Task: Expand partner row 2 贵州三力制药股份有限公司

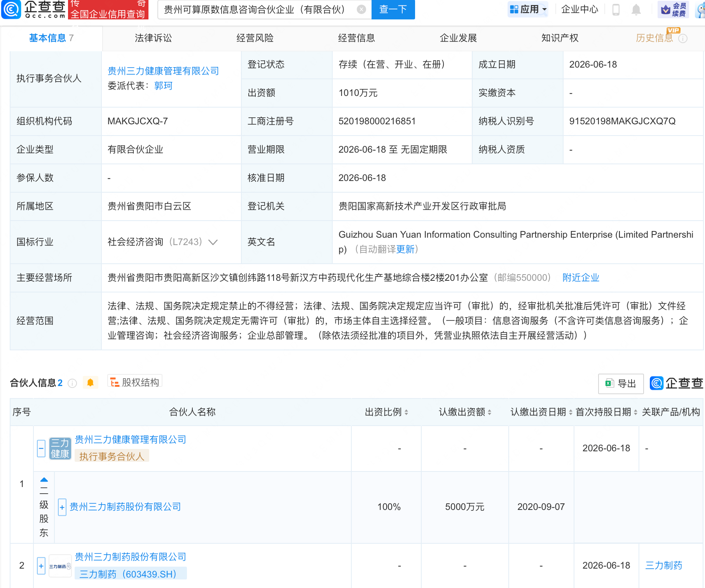Action: click(x=41, y=566)
